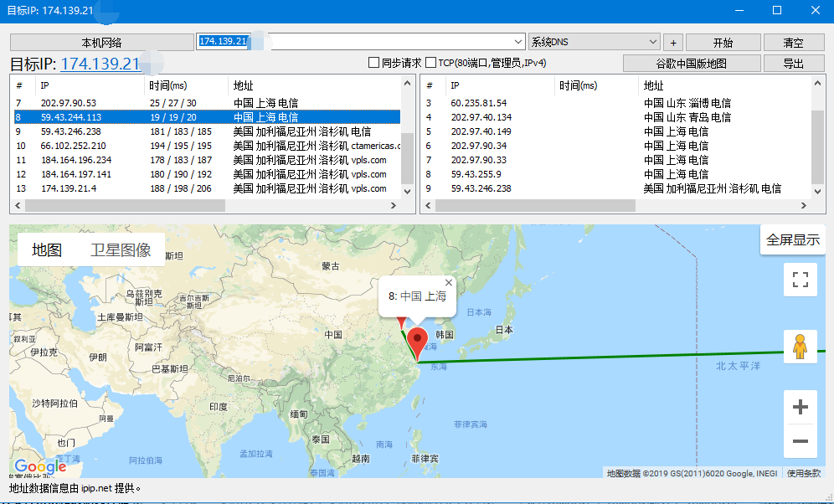Click the 本机网络 button
The height and width of the screenshot is (504, 834).
[101, 43]
